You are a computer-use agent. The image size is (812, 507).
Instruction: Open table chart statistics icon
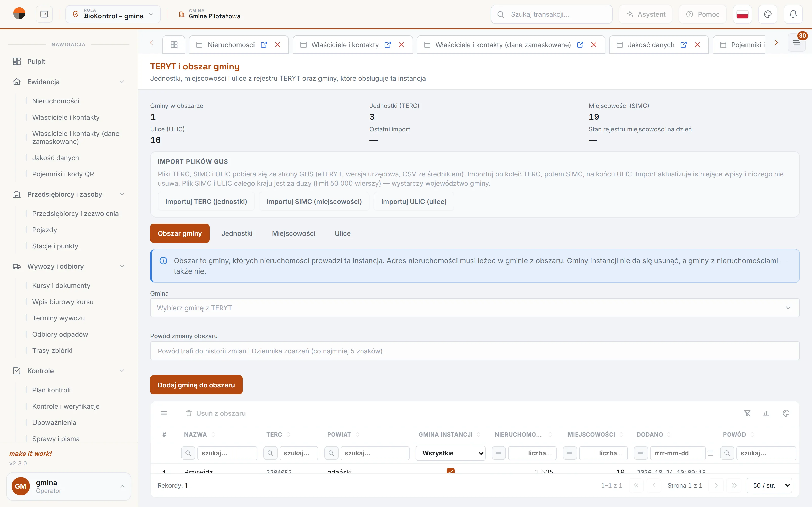[766, 413]
